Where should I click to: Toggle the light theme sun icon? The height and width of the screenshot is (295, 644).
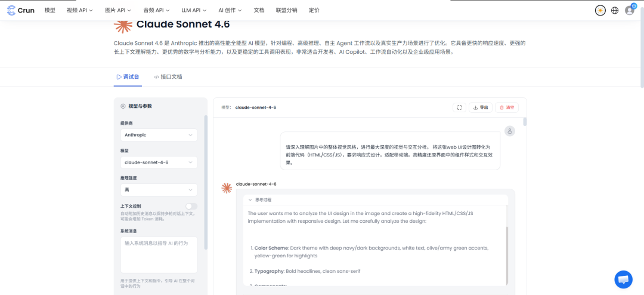[x=600, y=10]
